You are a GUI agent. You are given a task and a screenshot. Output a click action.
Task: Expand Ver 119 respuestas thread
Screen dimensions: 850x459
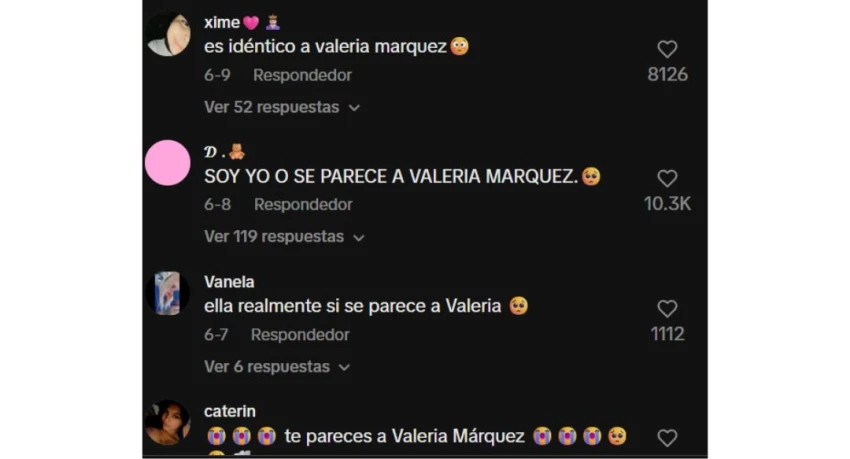tap(284, 237)
